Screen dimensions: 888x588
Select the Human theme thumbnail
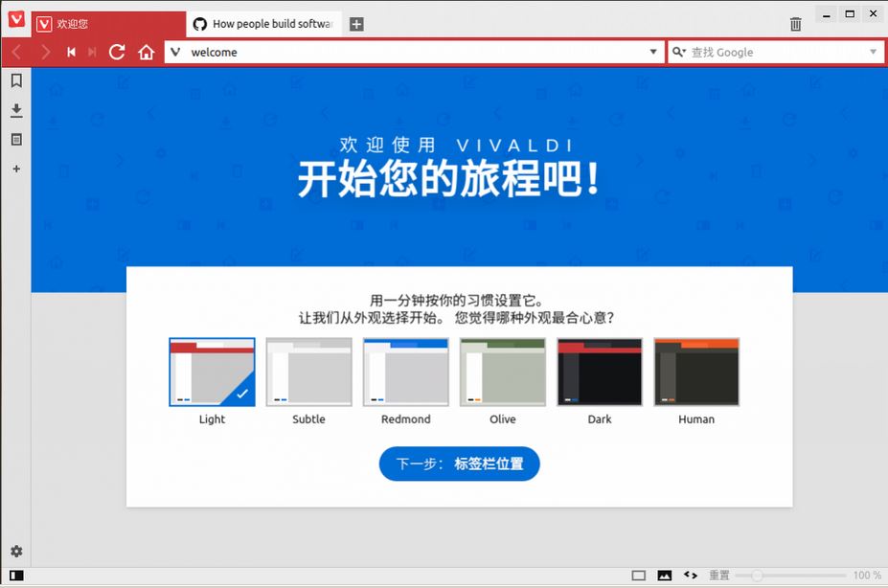696,372
